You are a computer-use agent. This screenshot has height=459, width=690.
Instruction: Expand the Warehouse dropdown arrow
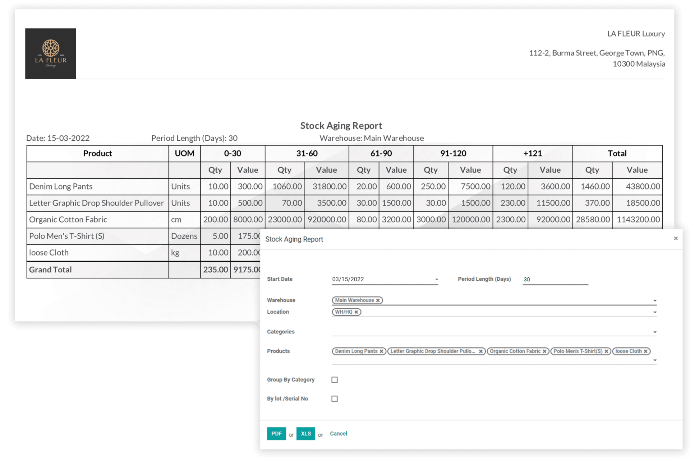pyautogui.click(x=655, y=300)
